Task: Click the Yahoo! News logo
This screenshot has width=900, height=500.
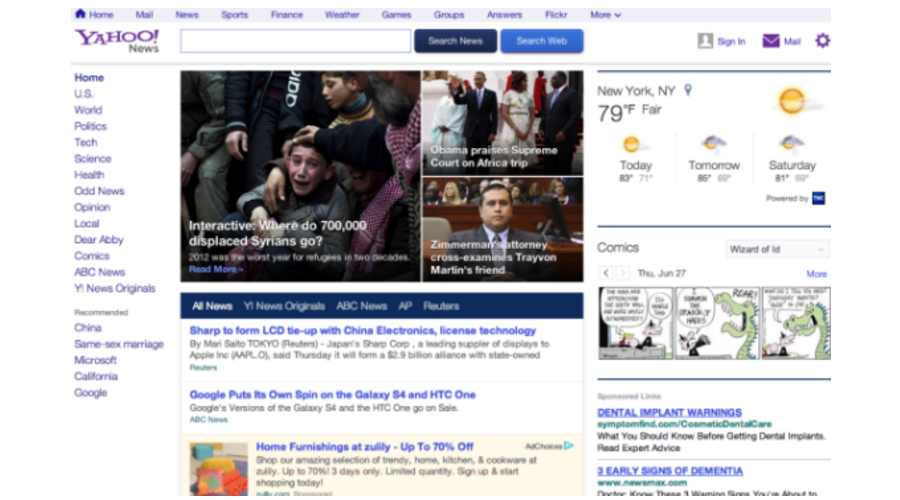Action: pyautogui.click(x=116, y=41)
